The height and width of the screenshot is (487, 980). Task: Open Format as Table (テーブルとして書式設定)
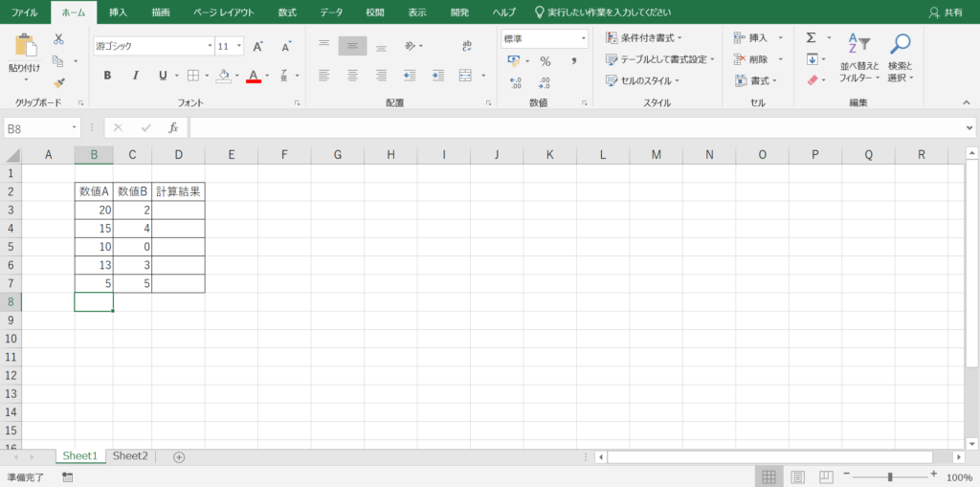(660, 59)
